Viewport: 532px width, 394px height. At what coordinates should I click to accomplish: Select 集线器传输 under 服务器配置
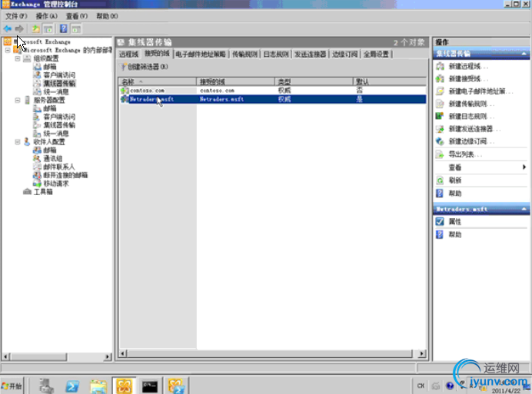tap(59, 125)
